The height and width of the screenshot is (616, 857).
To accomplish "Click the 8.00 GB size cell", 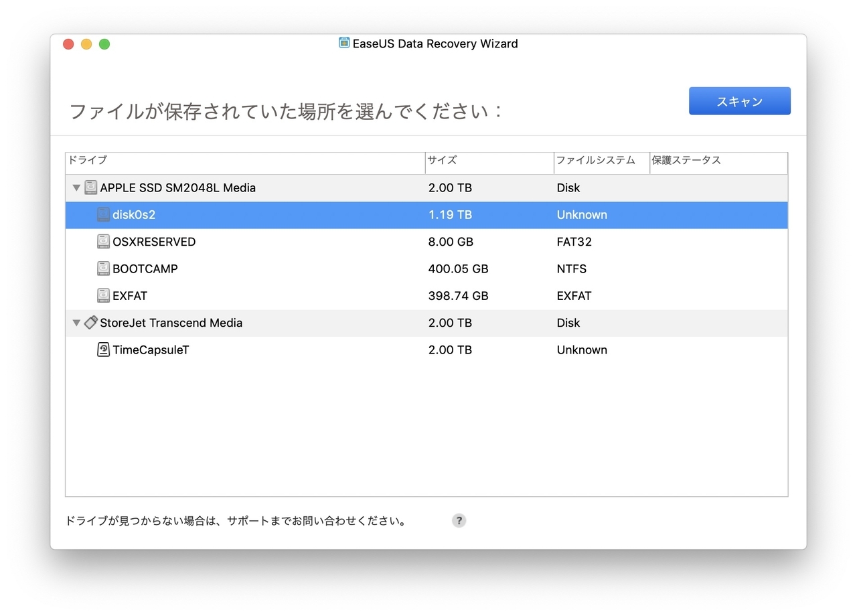I will [451, 242].
